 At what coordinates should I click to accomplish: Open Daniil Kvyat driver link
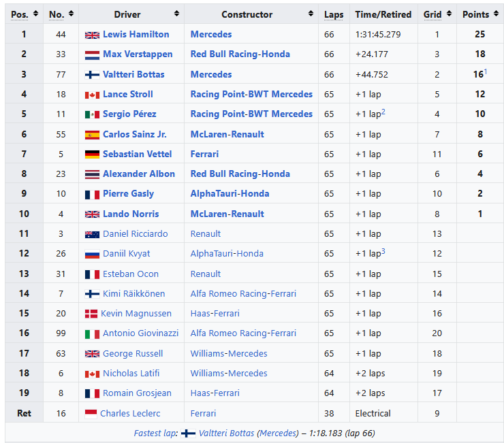[x=126, y=254]
